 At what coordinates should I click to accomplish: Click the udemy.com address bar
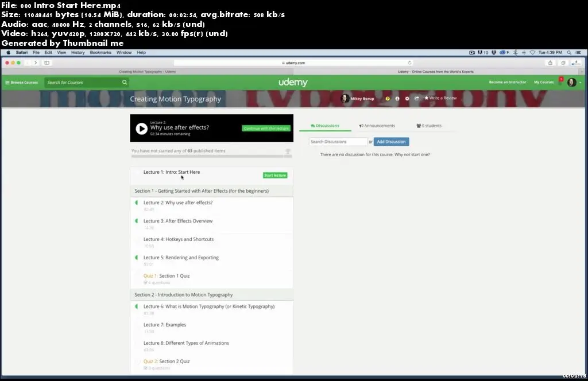click(293, 63)
